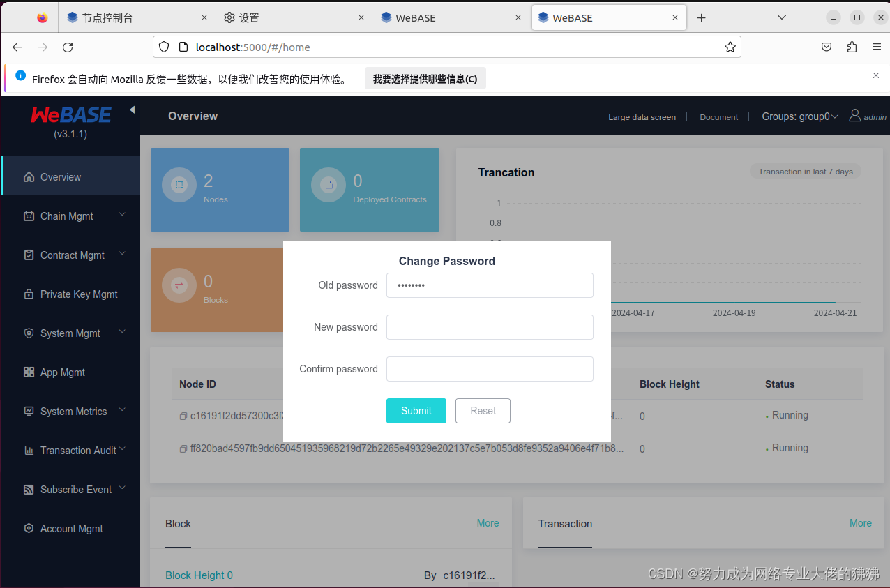Reset the Change Password form
Screen dimensions: 890x588
483,411
